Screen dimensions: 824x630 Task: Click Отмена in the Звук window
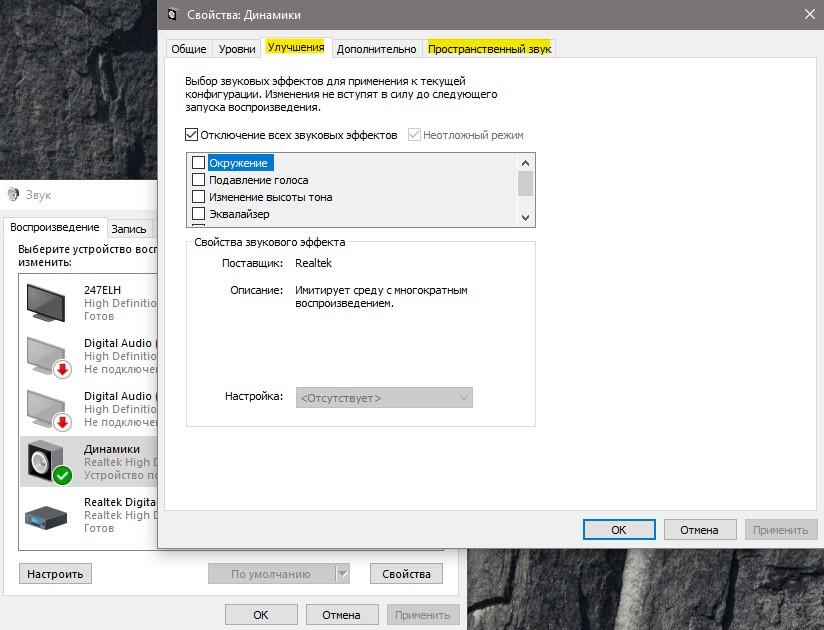click(342, 614)
